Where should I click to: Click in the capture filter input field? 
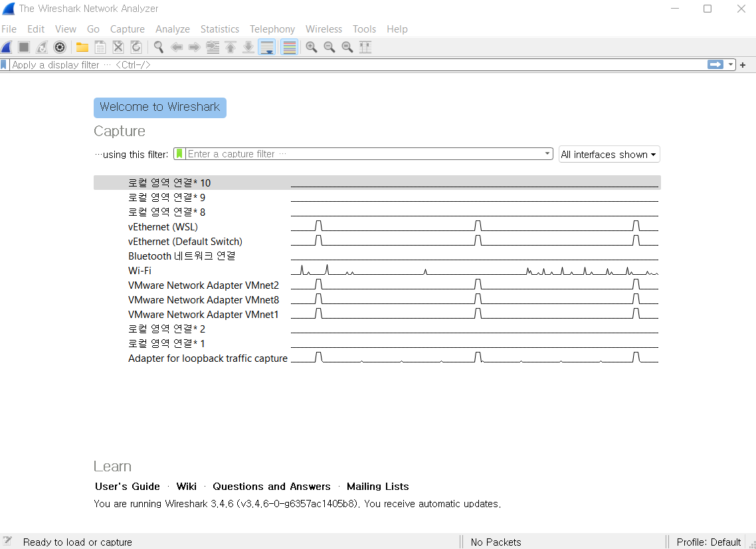[x=364, y=154]
